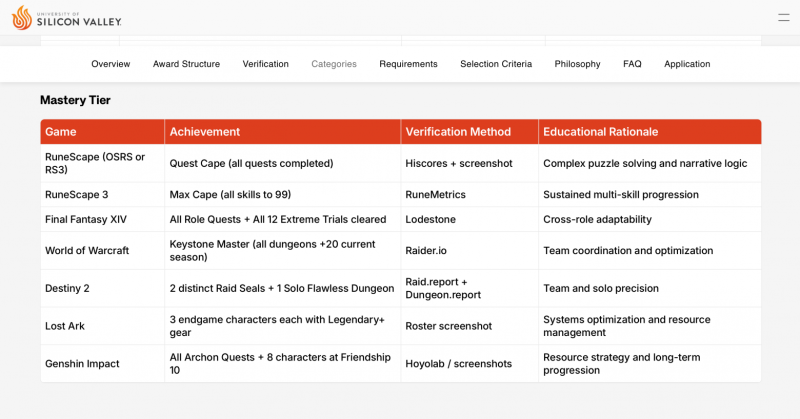Click the Educational Rationale column header
The image size is (800, 419).
649,132
